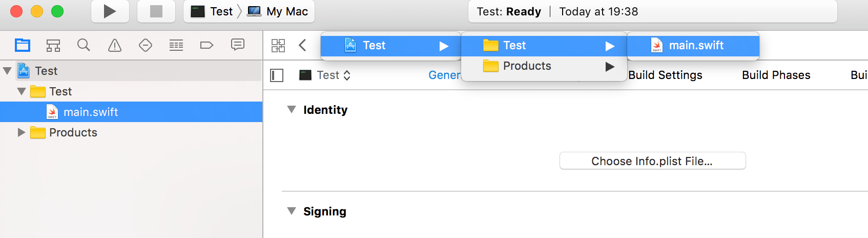Switch to the Build Settings tab
Image resolution: width=868 pixels, height=238 pixels.
tap(665, 75)
